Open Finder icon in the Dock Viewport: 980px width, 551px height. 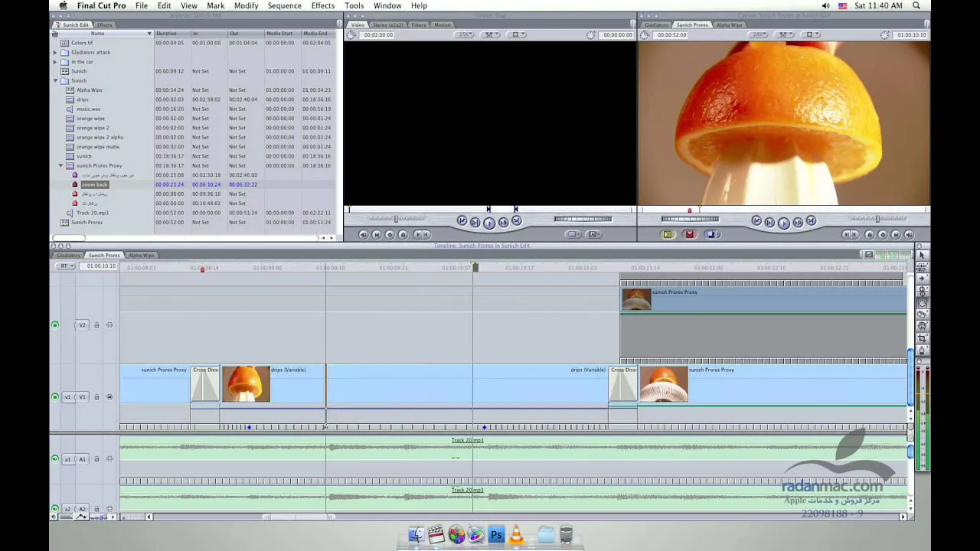pos(416,535)
